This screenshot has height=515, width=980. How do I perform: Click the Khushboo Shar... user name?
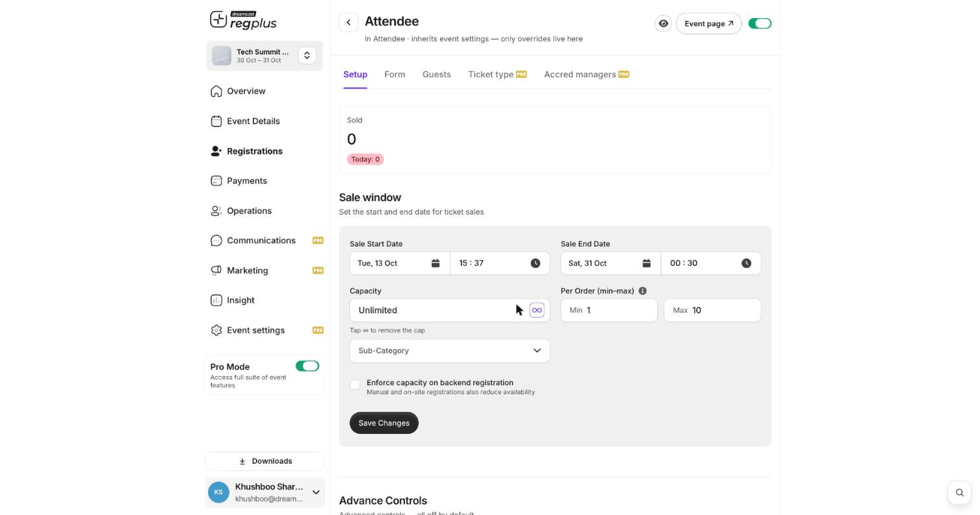[x=269, y=487]
